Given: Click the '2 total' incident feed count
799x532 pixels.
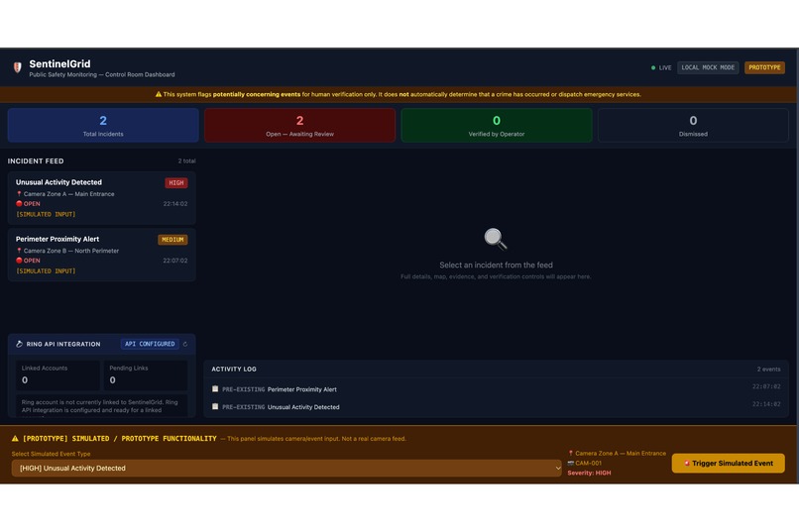Looking at the screenshot, I should (x=186, y=160).
